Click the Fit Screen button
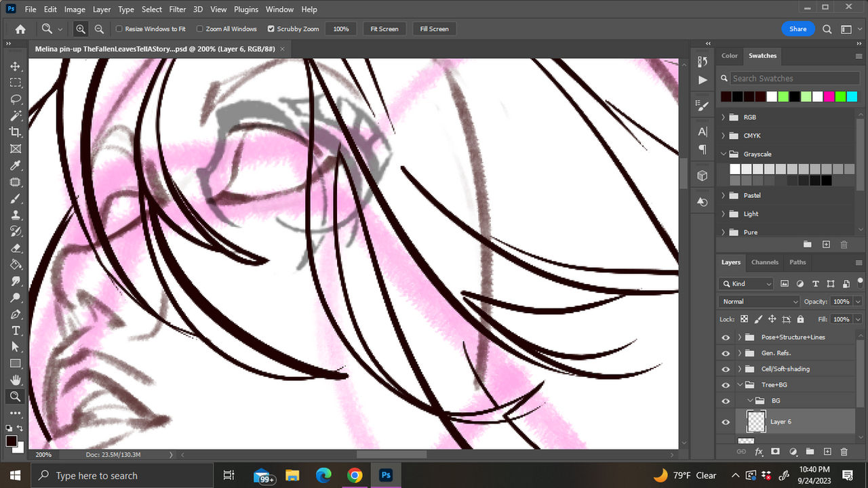 click(384, 28)
